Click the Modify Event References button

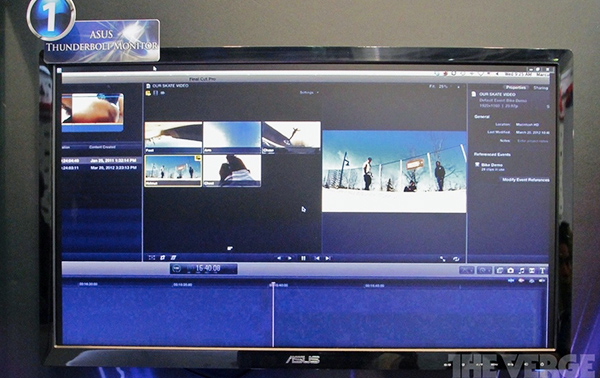click(x=525, y=180)
